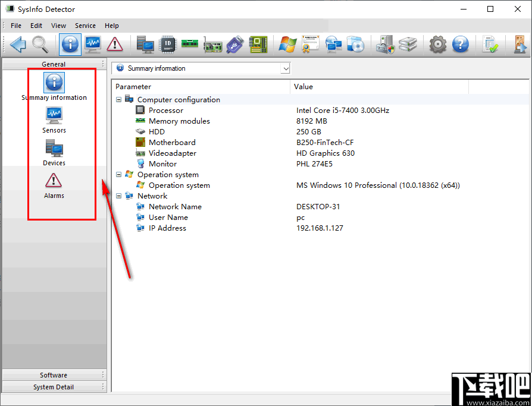
Task: Click the blue back arrow toolbar icon
Action: tap(18, 45)
